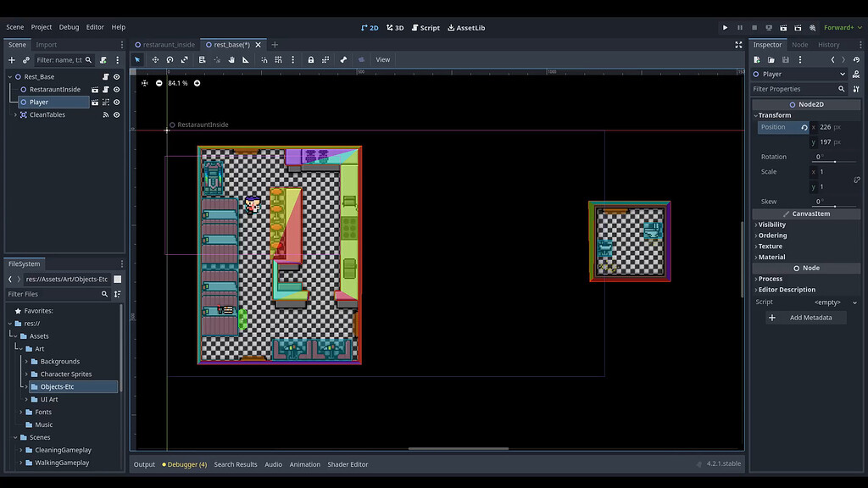The height and width of the screenshot is (488, 868).
Task: Open the object history icon in Inspector
Action: tap(856, 59)
